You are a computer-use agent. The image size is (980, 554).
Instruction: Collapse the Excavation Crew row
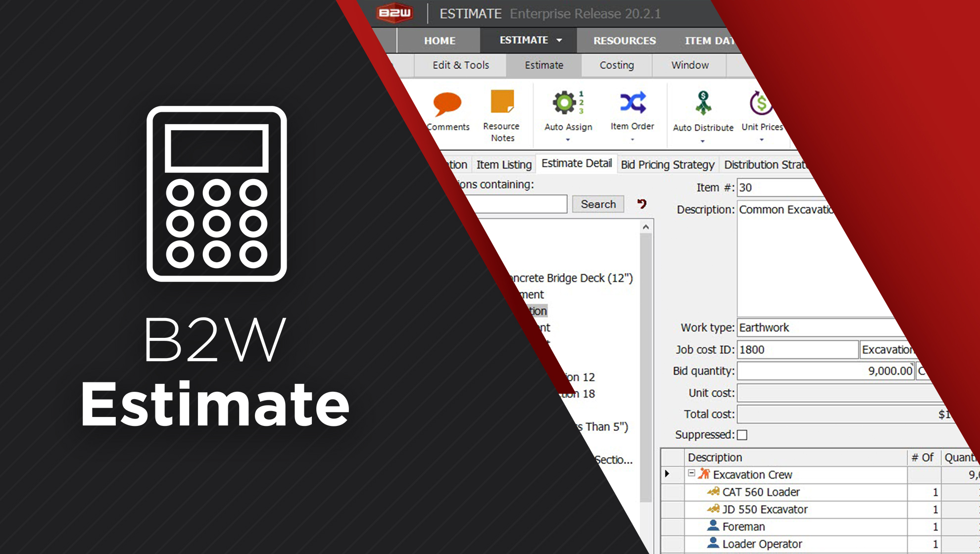tap(691, 473)
